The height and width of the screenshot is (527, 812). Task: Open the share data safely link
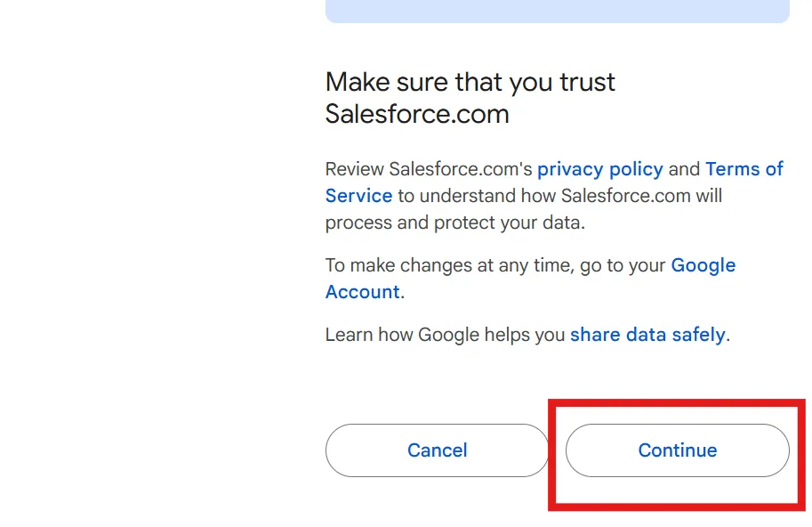point(647,335)
